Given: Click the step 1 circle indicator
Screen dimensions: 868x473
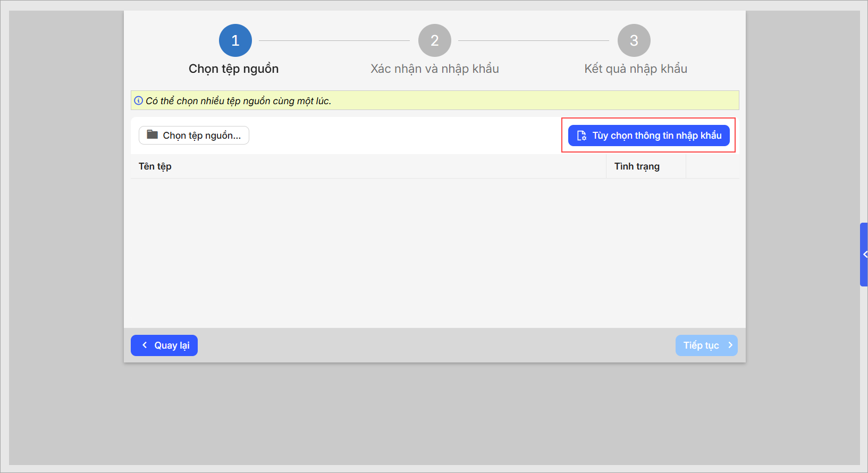Looking at the screenshot, I should coord(235,40).
